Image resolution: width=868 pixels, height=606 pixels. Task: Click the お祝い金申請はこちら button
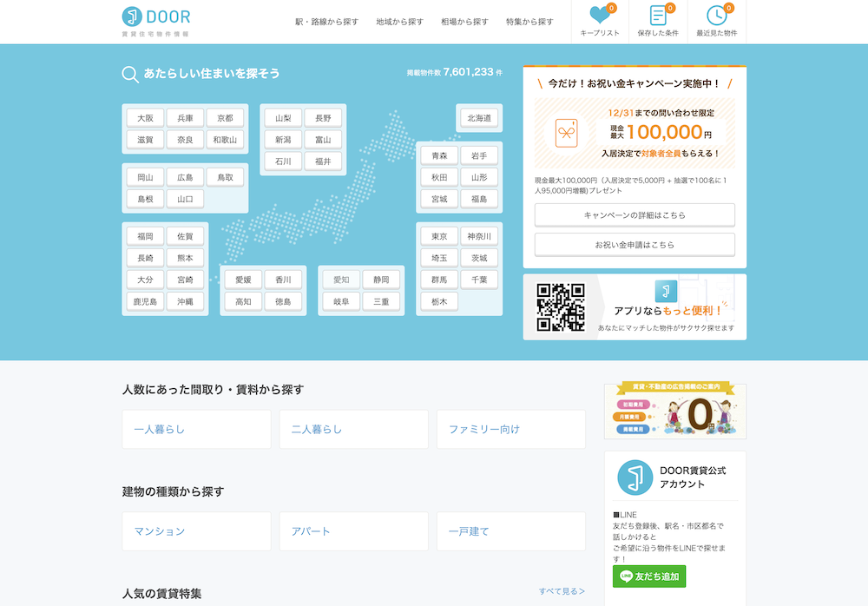tap(634, 244)
